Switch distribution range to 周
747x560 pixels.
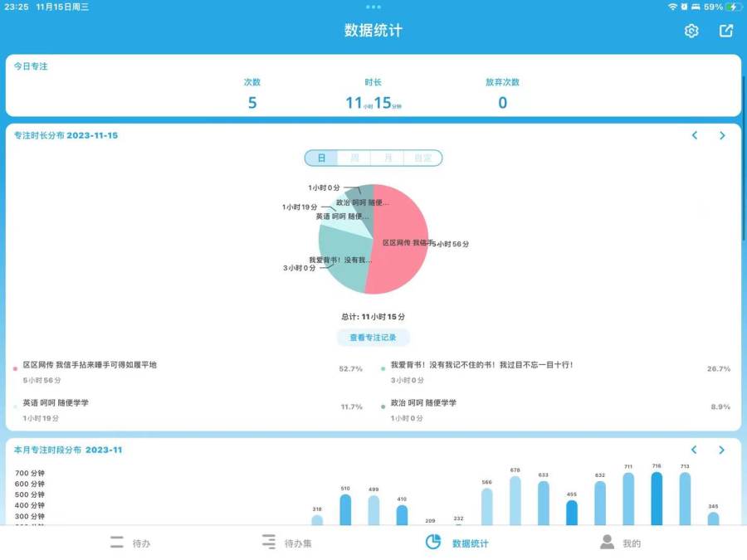click(x=354, y=158)
